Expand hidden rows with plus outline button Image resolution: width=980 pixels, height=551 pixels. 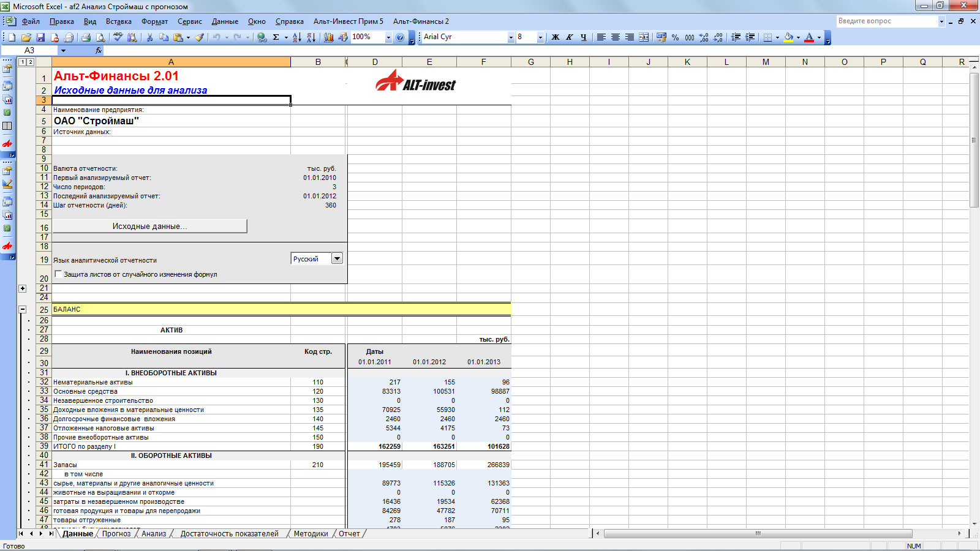[23, 288]
